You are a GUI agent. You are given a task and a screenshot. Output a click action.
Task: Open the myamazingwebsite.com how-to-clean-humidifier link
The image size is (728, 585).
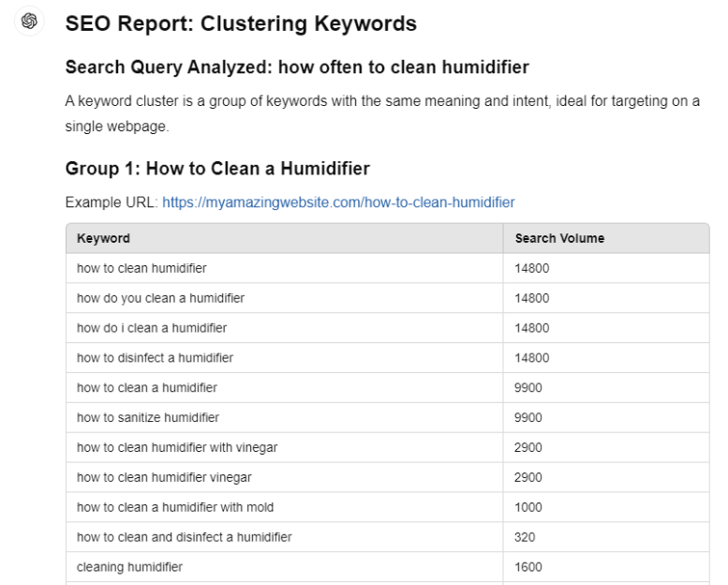click(338, 202)
